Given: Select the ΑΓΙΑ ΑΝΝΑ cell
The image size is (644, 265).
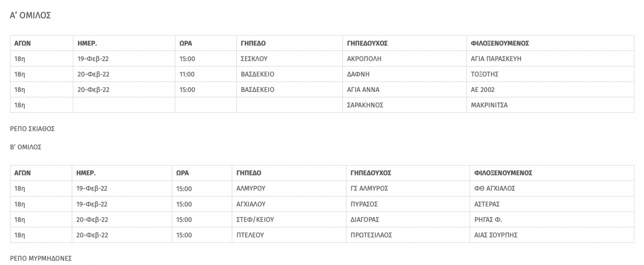Looking at the screenshot, I should (x=404, y=90).
